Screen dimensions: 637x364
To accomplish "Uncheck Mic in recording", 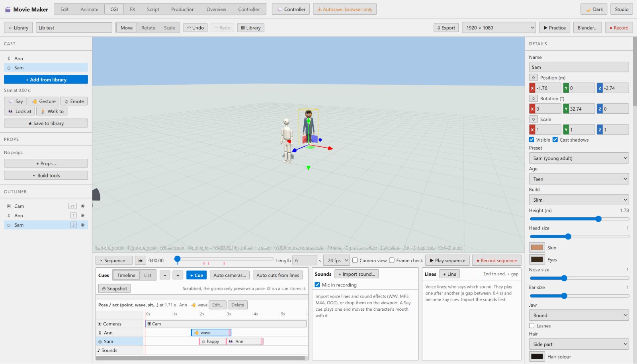I will click(x=317, y=285).
